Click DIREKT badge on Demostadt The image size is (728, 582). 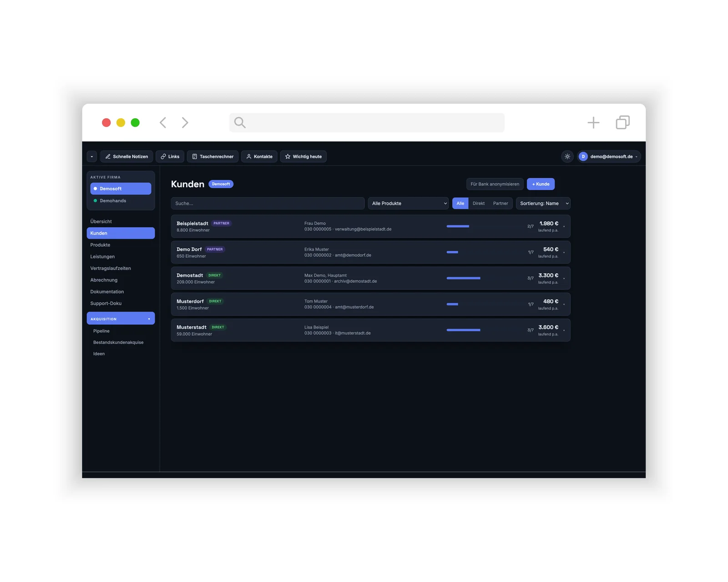coord(214,275)
